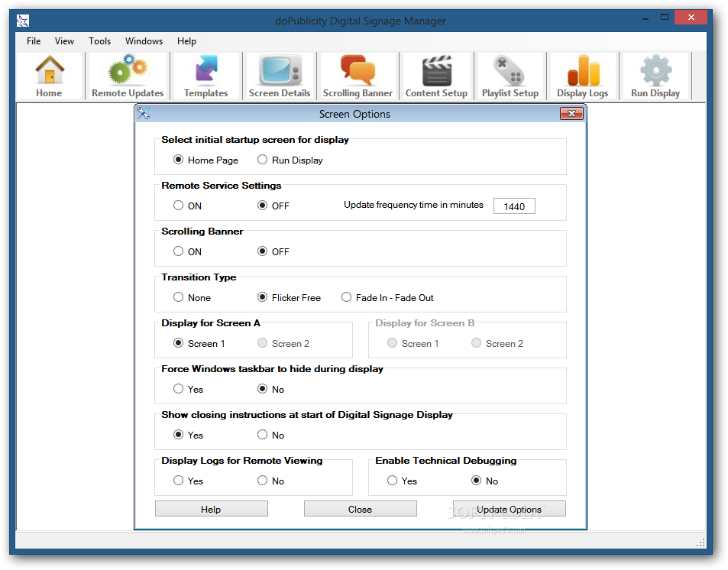Click the Close button in dialog
Image resolution: width=728 pixels, height=570 pixels.
pos(361,509)
